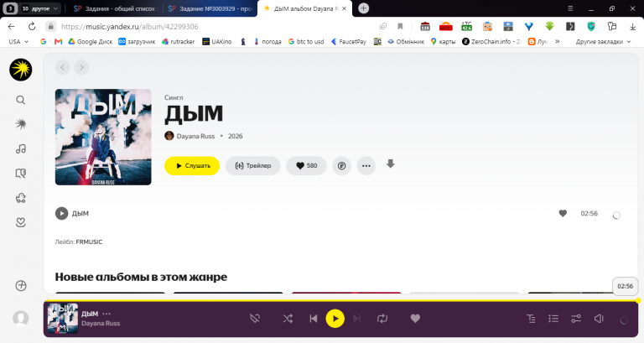Toggle like heart in the player bar
Viewport: 644px width, 343px height.
pos(415,319)
